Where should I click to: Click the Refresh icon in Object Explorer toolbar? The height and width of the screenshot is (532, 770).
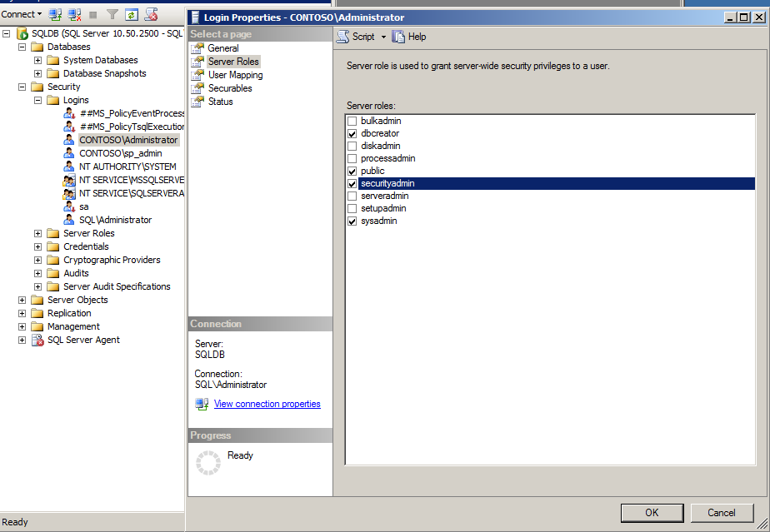pos(132,14)
